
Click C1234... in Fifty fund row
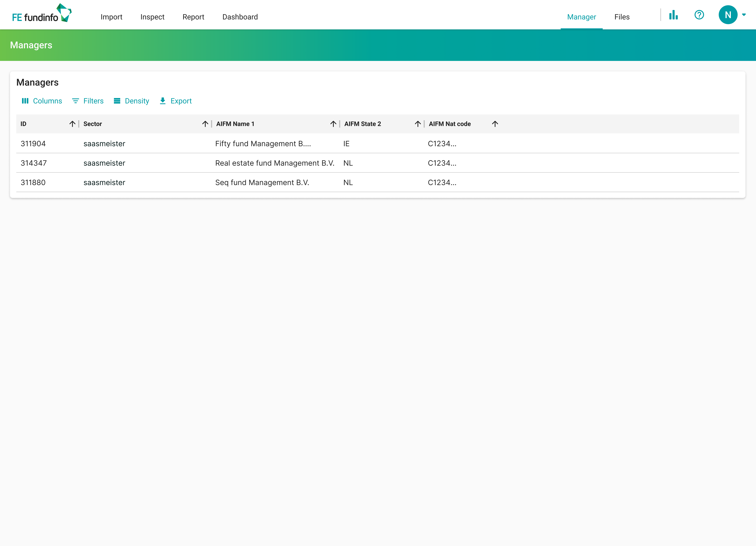coord(442,144)
